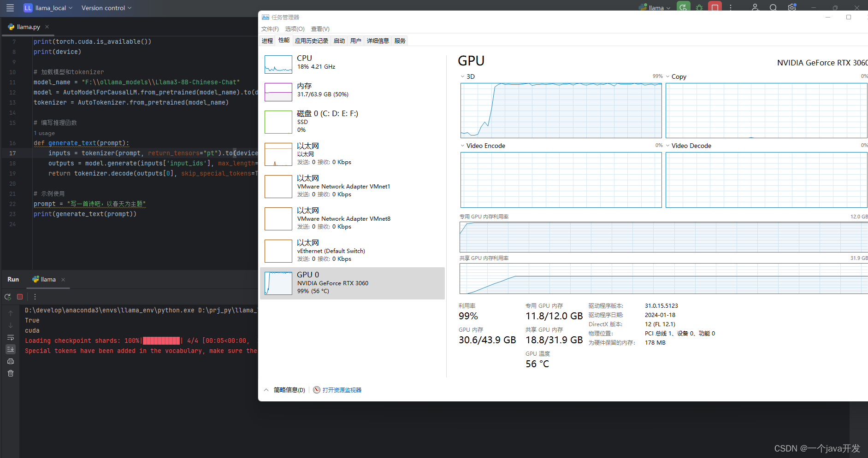Stop running process with red toolbar button
The width and height of the screenshot is (868, 458).
(715, 7)
